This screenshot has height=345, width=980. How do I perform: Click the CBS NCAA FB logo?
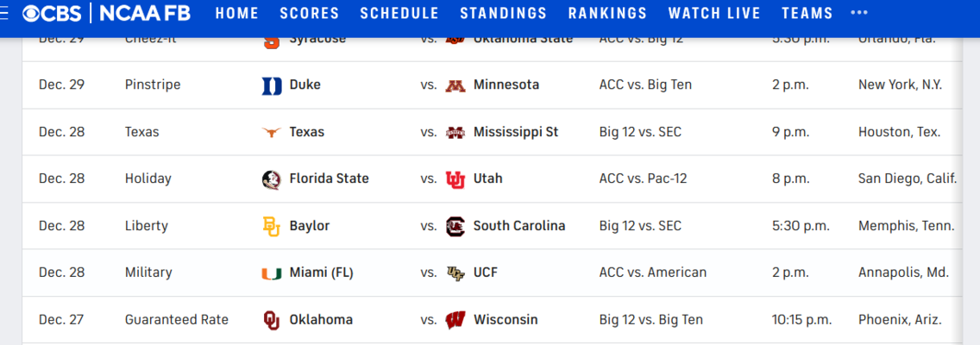(106, 13)
